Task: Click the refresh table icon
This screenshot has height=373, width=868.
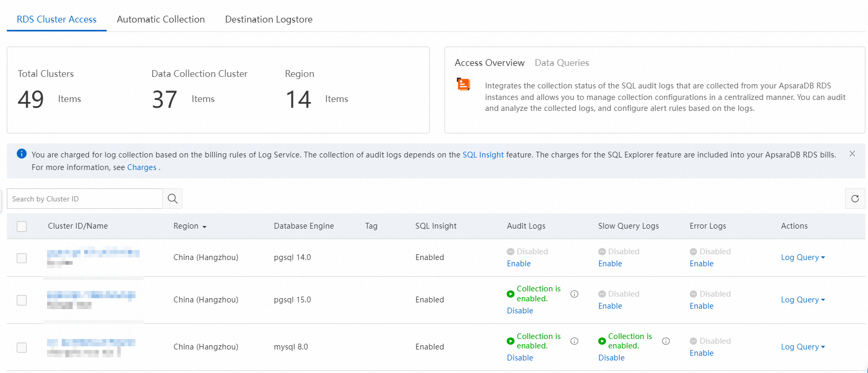Action: tap(855, 199)
